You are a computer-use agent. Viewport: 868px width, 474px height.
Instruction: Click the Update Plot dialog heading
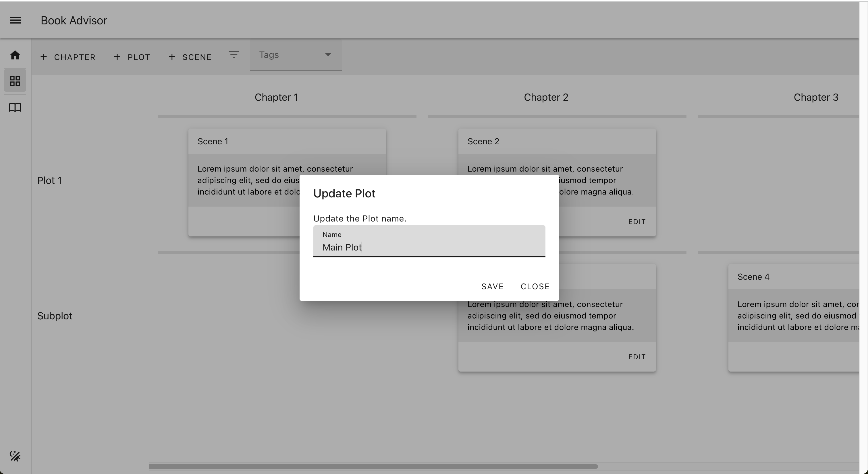tap(344, 194)
